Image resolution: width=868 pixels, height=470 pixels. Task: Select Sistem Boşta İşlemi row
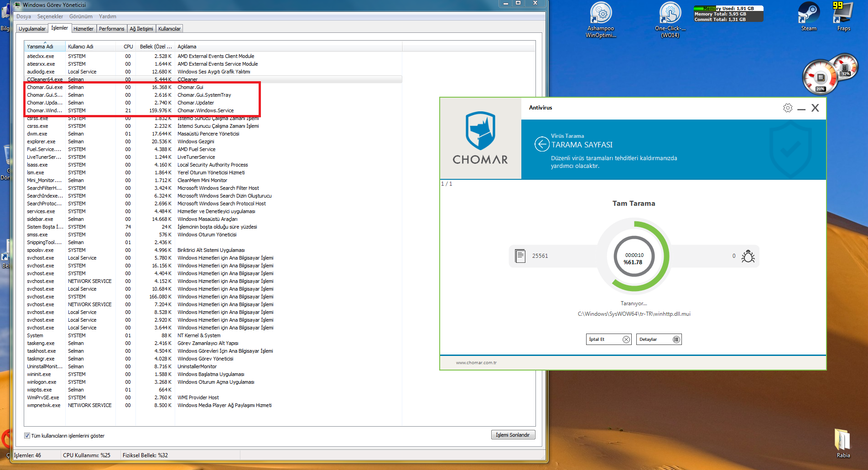tap(213, 227)
